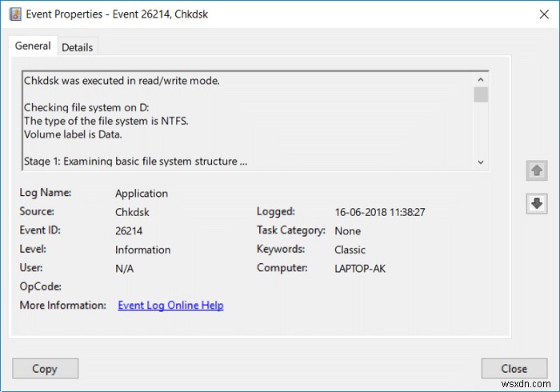Click the line 'Volume label is Data.'

[x=73, y=134]
